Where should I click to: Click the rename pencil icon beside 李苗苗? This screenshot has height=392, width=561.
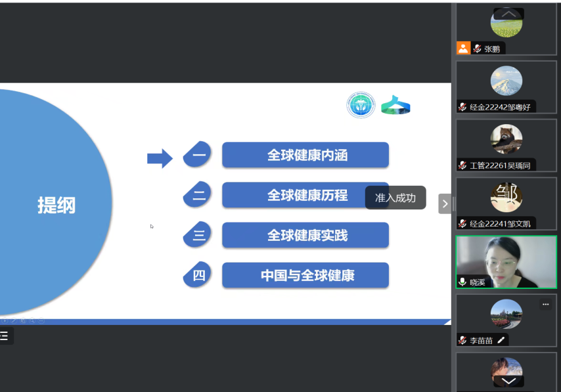pos(501,340)
